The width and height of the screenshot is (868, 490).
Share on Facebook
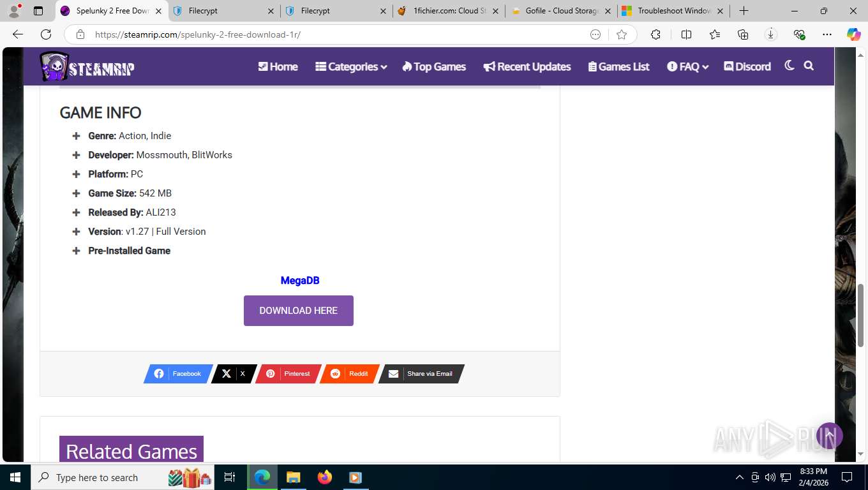pos(178,374)
